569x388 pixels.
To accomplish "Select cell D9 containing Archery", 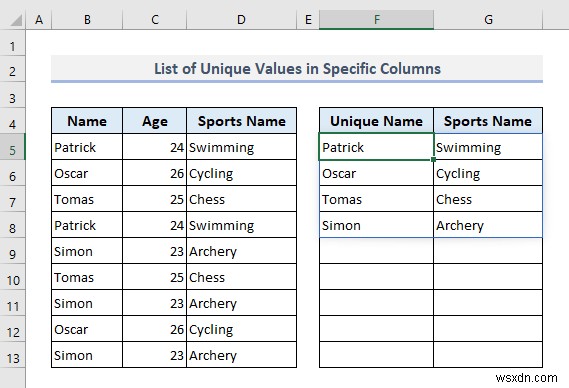I will point(241,251).
